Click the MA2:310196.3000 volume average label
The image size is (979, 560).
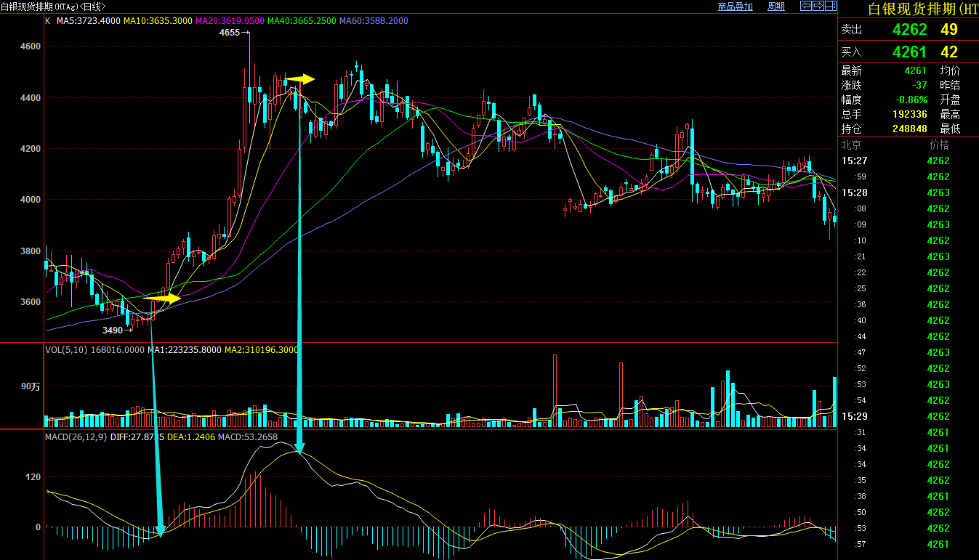(261, 350)
